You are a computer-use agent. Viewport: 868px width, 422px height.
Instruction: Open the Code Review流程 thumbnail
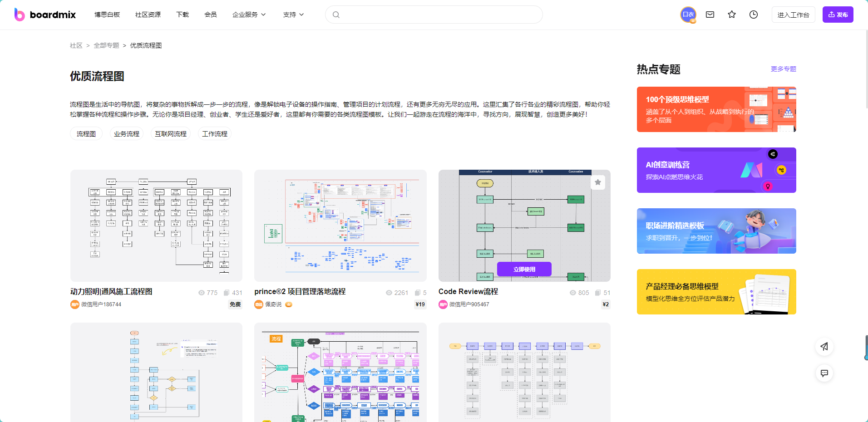524,226
